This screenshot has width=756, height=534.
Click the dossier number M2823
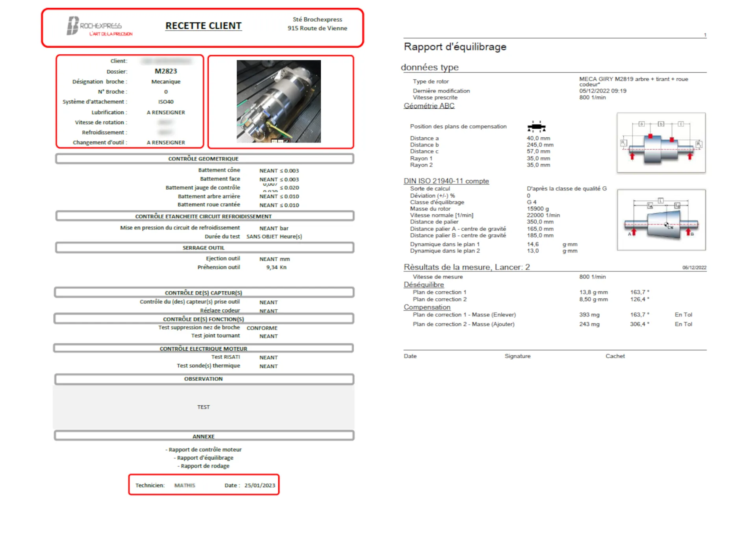(x=166, y=71)
